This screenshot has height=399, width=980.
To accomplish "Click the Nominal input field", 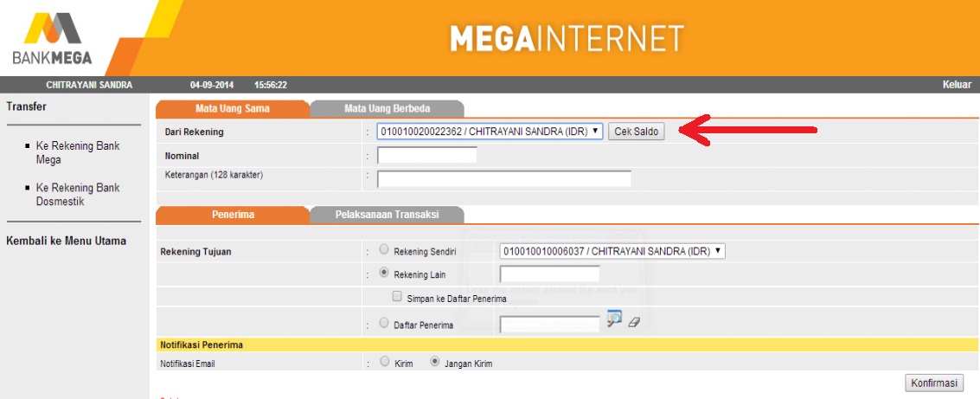I will pyautogui.click(x=427, y=155).
